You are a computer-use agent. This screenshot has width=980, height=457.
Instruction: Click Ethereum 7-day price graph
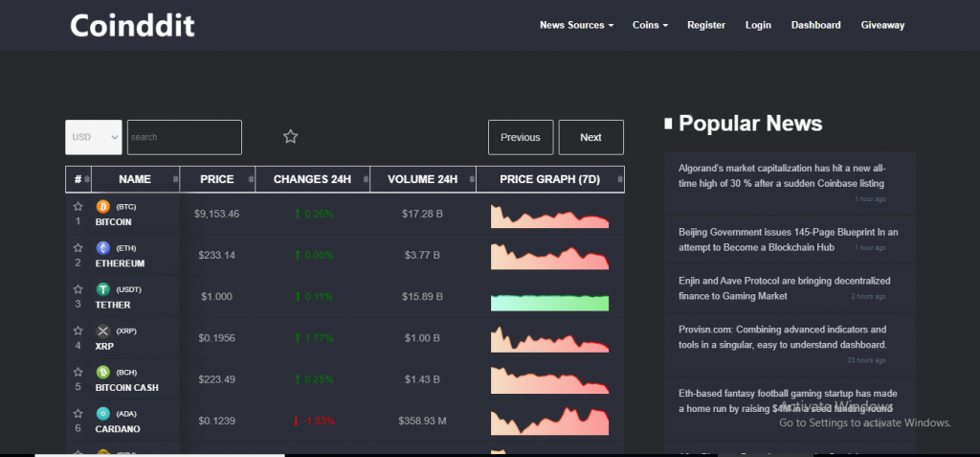pos(550,257)
